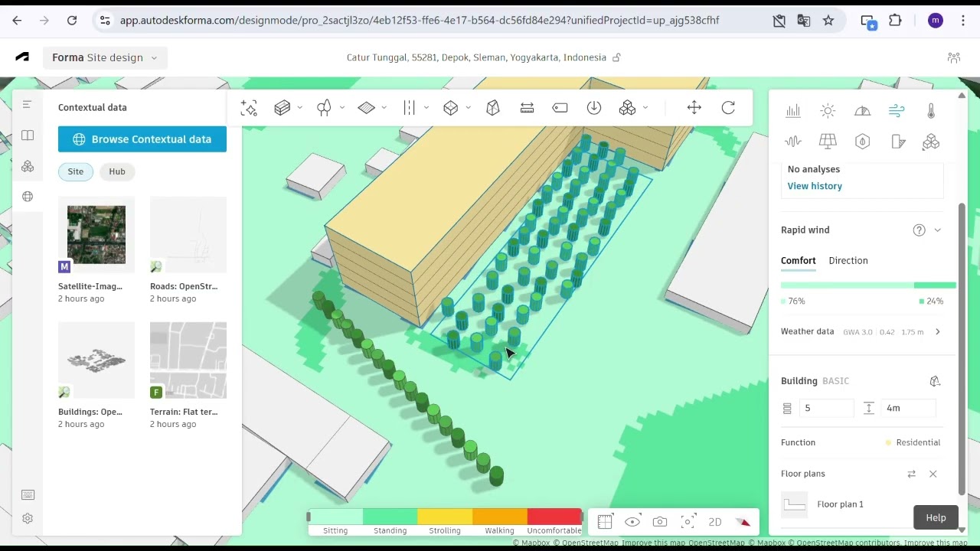Open keyboard shortcuts icon in sidebar
Screen dimensions: 980x551
click(28, 495)
